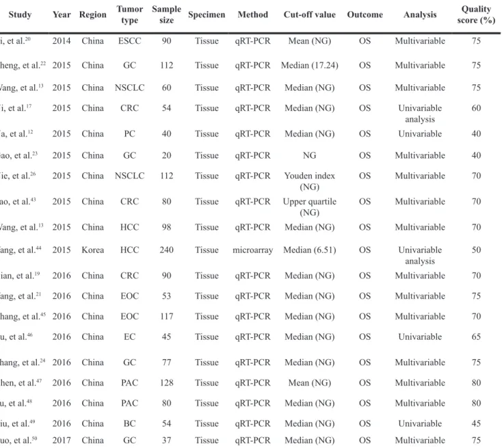Select the "2014" year cell

(62, 41)
